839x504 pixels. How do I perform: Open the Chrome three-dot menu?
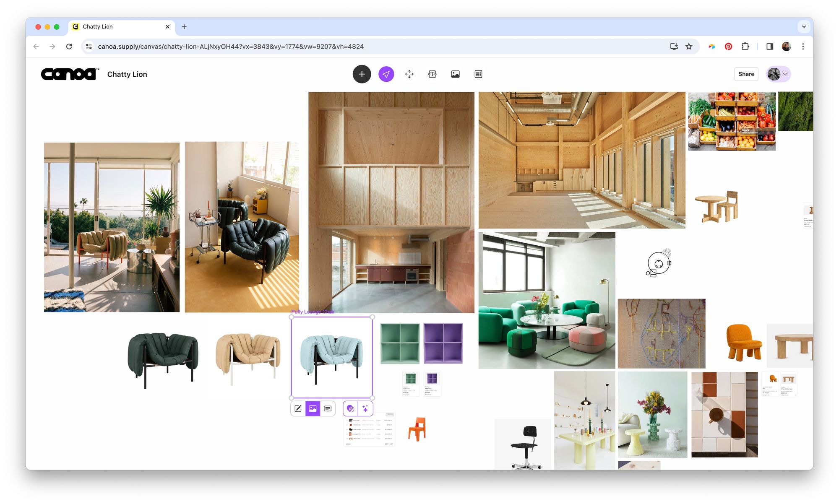[x=803, y=47]
